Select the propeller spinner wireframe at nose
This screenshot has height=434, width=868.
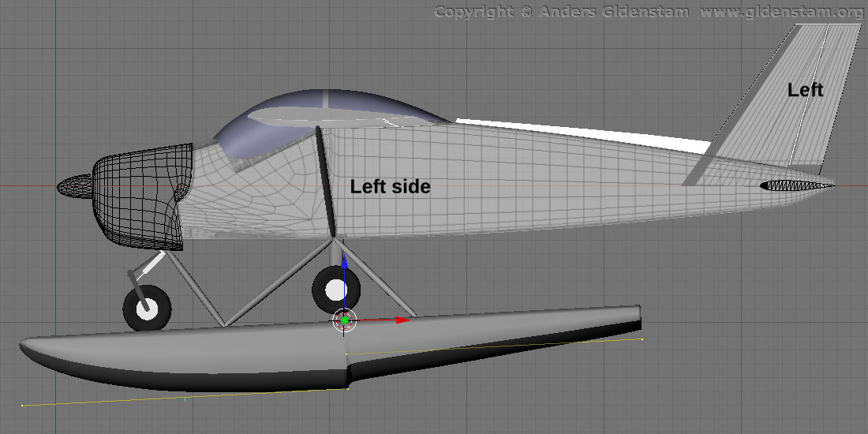pos(74,186)
